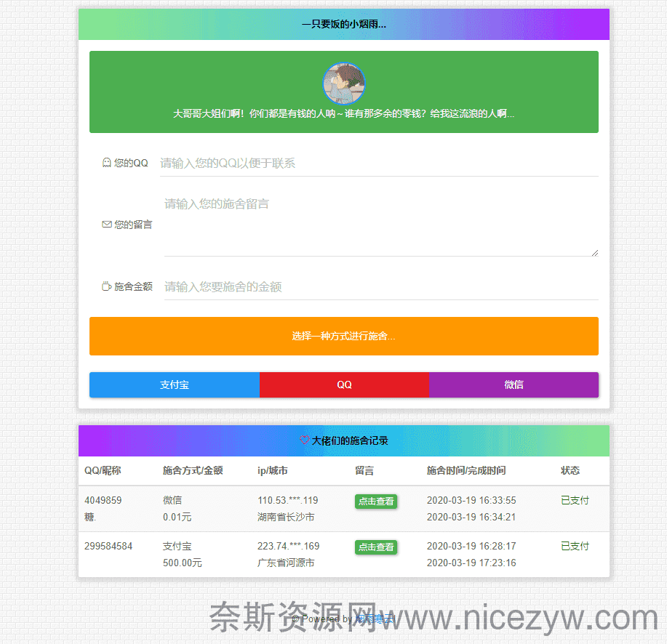667x644 pixels.
Task: Click timestamp 2020-03-19 16:33:55
Action: click(x=471, y=500)
